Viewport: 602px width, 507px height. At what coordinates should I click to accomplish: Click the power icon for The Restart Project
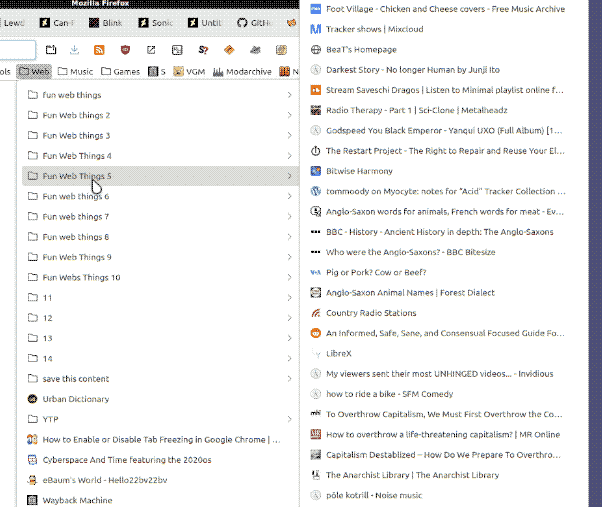(316, 151)
